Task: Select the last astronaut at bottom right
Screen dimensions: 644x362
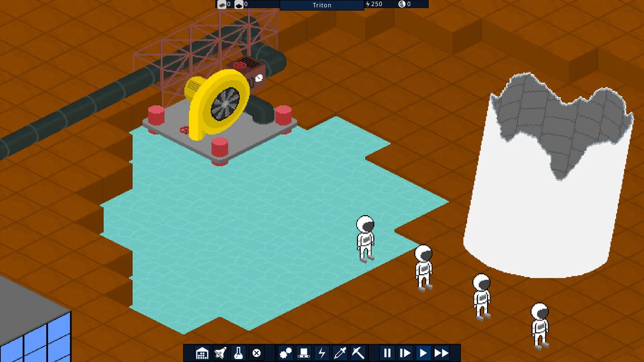Action: point(540,326)
